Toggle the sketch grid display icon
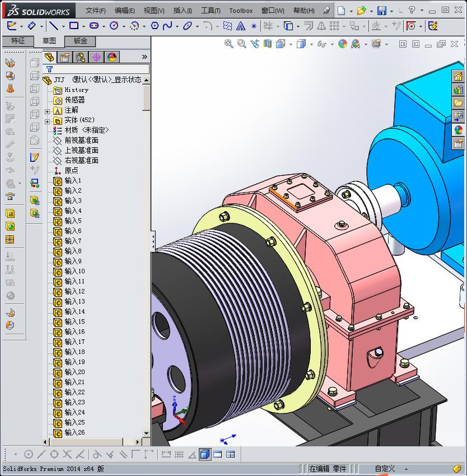467x476 pixels. pos(179,455)
